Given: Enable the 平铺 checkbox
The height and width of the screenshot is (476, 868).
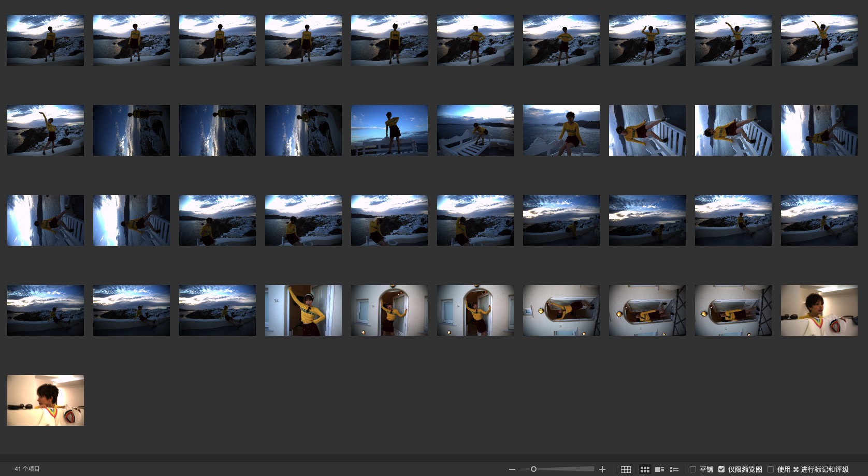Looking at the screenshot, I should (x=693, y=469).
